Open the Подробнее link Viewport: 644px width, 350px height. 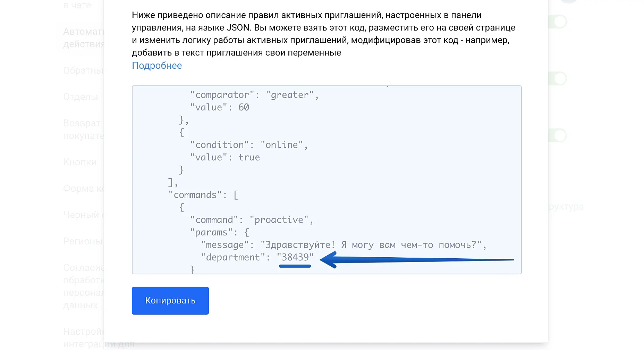[157, 66]
